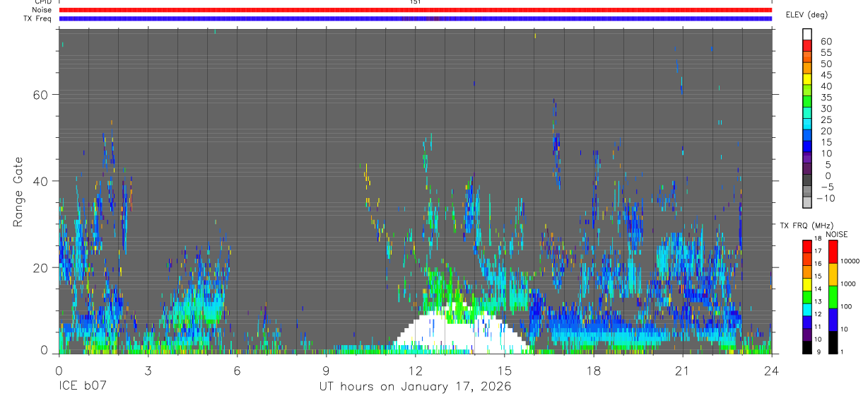Viewport: 868px width, 401px height.
Task: Click 'UT hours on January 17, 2026' axis title
Action: pos(415,387)
